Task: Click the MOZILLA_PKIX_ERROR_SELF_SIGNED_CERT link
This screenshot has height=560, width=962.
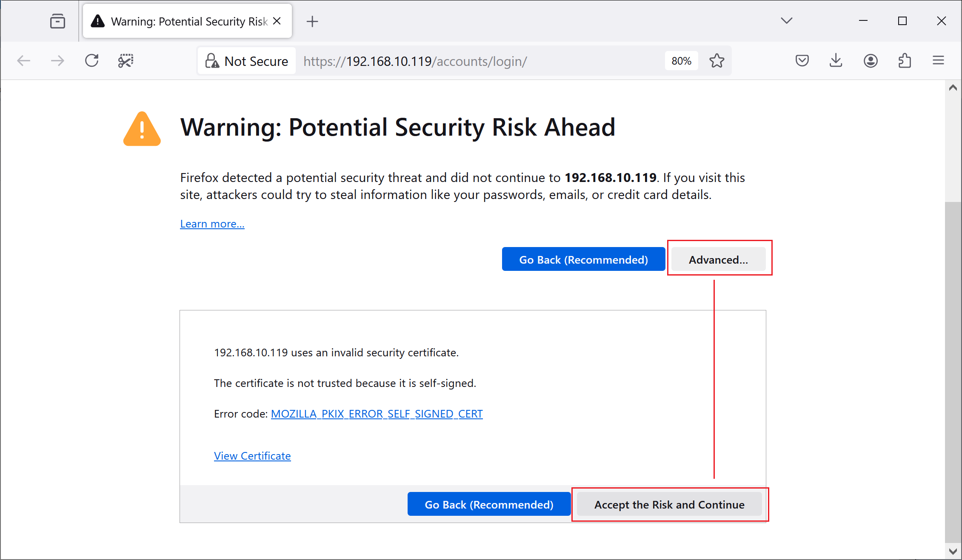Action: (x=376, y=413)
